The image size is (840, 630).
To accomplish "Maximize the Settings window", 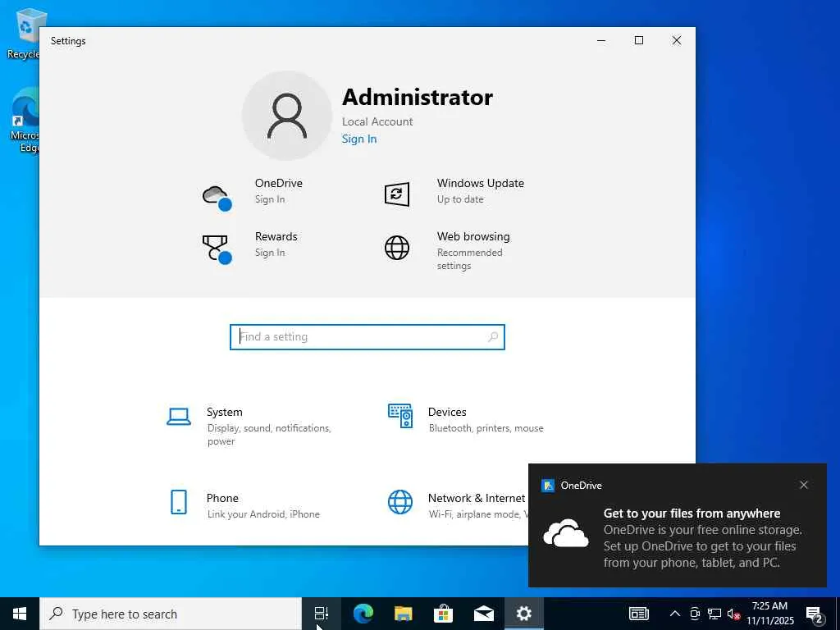I will [638, 41].
